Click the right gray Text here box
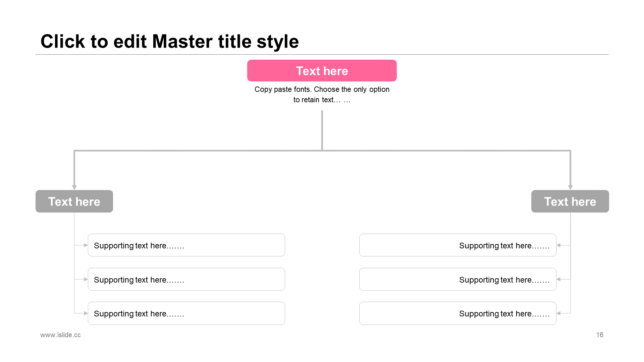The image size is (644, 362). click(x=570, y=201)
